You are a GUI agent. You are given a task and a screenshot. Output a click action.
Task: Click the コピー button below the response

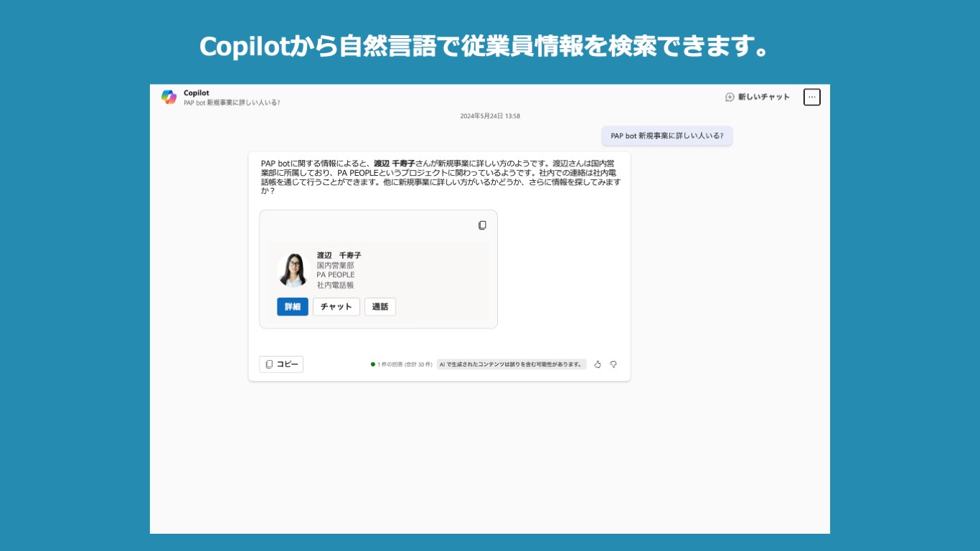point(281,364)
